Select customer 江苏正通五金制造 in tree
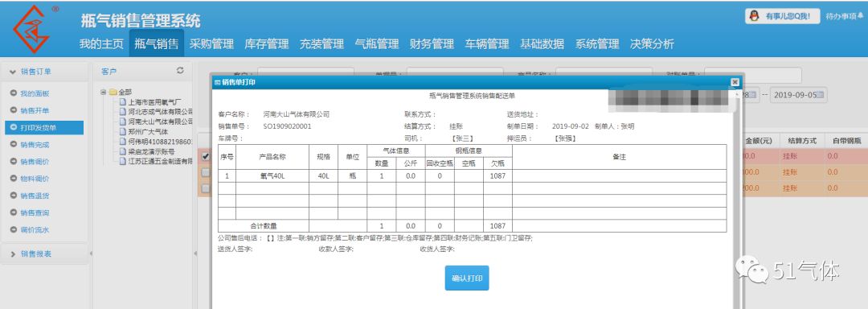Screen dimensions: 868x309 [161, 161]
